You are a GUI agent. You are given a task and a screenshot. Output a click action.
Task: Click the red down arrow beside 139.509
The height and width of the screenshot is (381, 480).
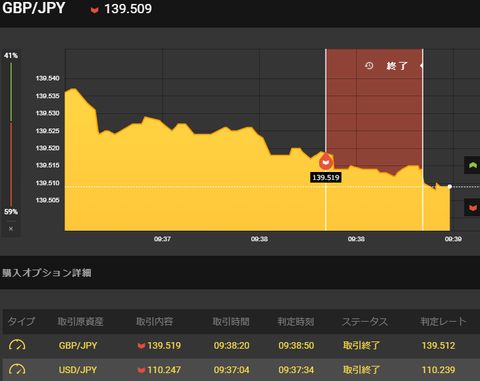95,10
